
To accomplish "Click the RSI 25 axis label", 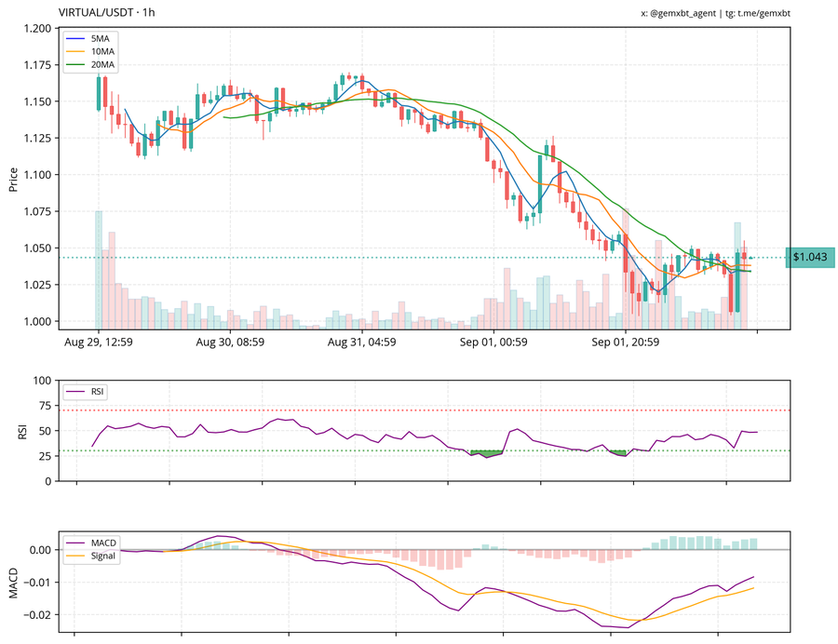I will (x=46, y=456).
